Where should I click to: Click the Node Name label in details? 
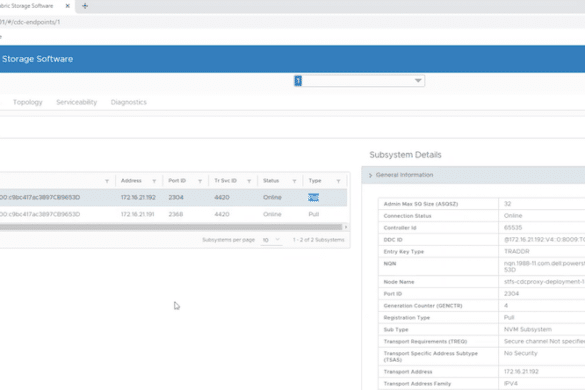(x=398, y=282)
